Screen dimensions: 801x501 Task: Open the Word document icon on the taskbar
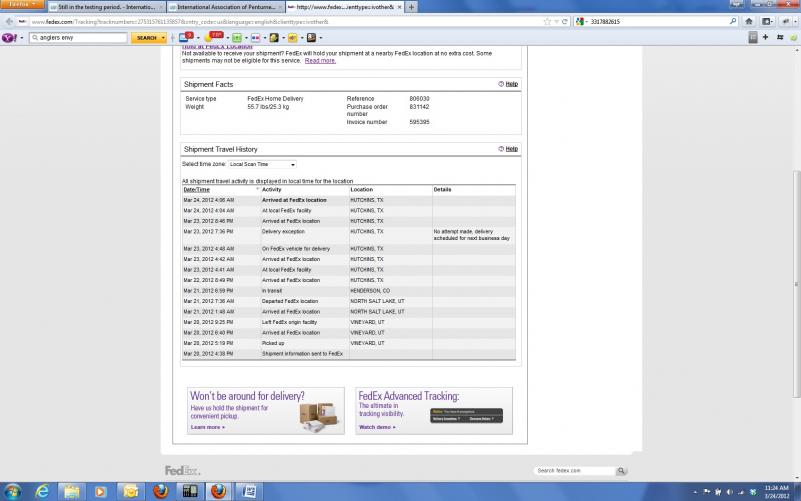pyautogui.click(x=249, y=491)
